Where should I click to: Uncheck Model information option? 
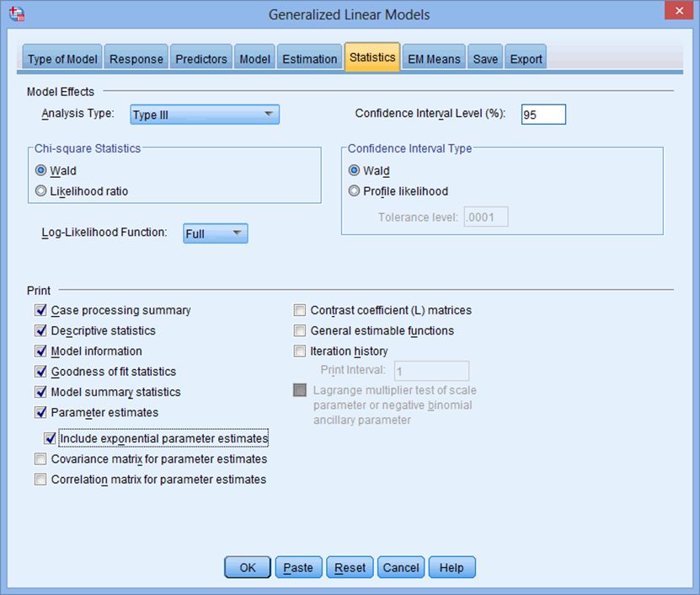(x=40, y=351)
